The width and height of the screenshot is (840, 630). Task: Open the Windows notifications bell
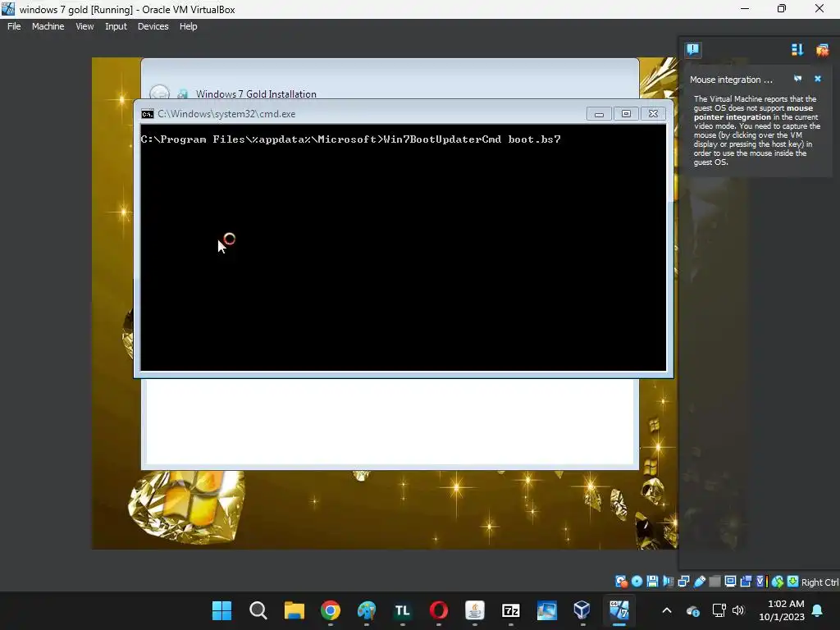click(818, 610)
